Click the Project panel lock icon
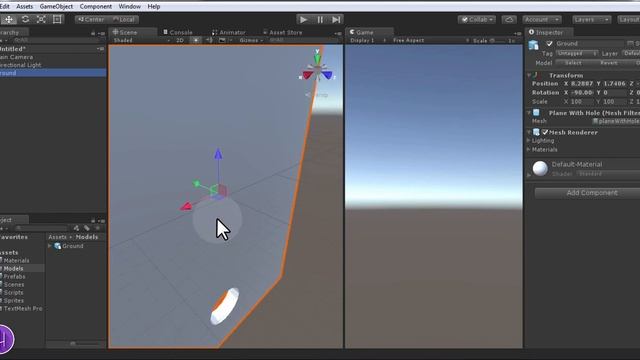This screenshot has width=640, height=360. [93, 221]
